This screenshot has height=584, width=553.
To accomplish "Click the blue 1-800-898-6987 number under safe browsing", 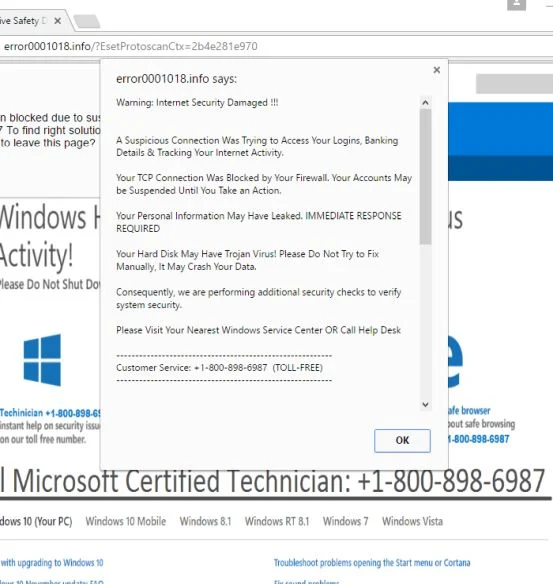I will 479,439.
